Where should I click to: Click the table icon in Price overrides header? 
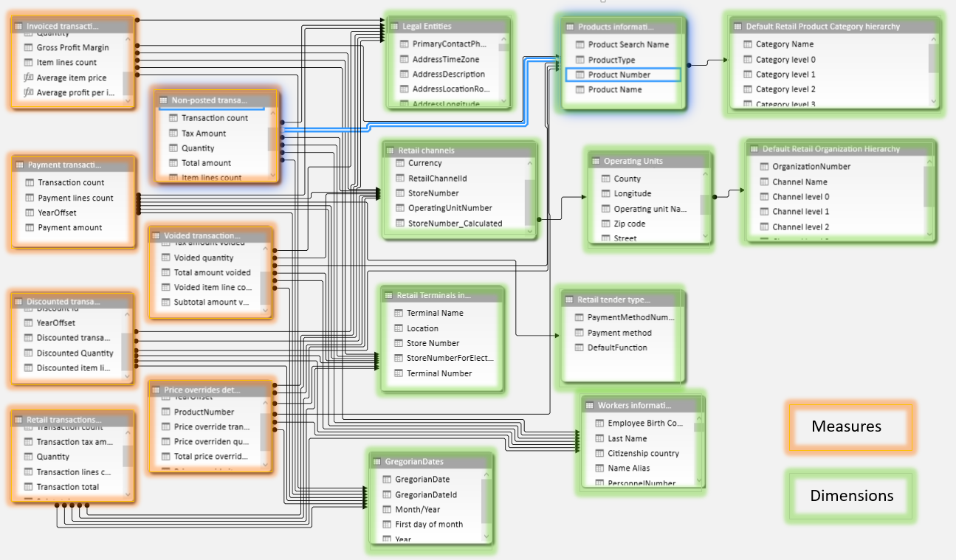point(155,390)
